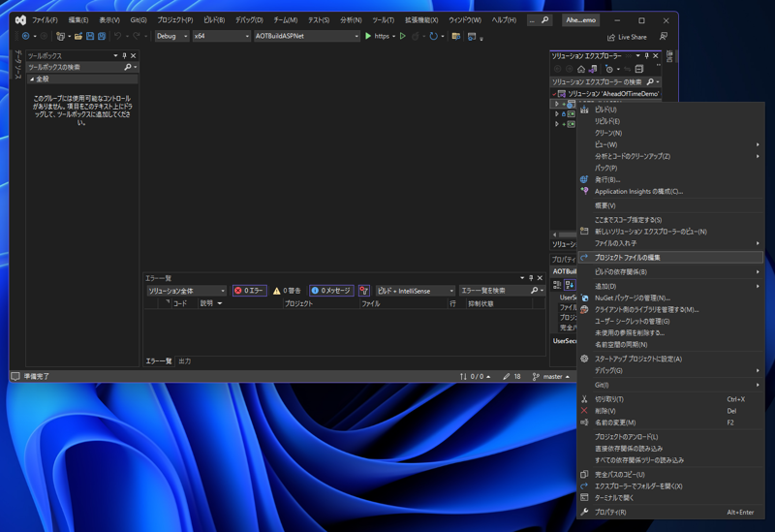775x532 pixels.
Task: Click the status bar notification icon
Action: (x=15, y=376)
